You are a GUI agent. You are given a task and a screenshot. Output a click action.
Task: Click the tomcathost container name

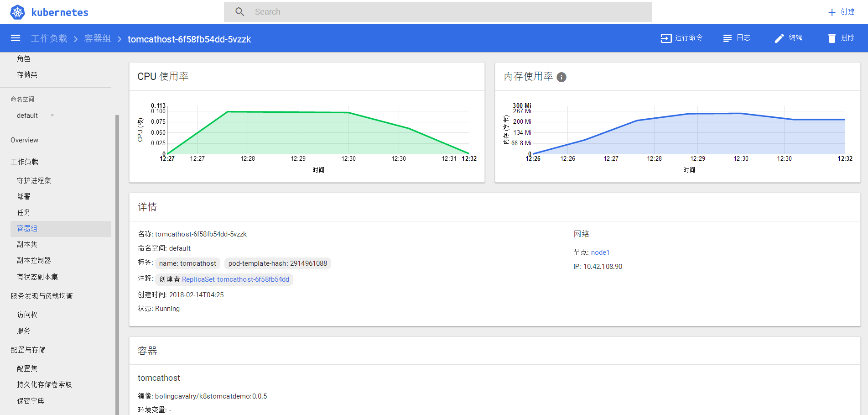point(159,378)
